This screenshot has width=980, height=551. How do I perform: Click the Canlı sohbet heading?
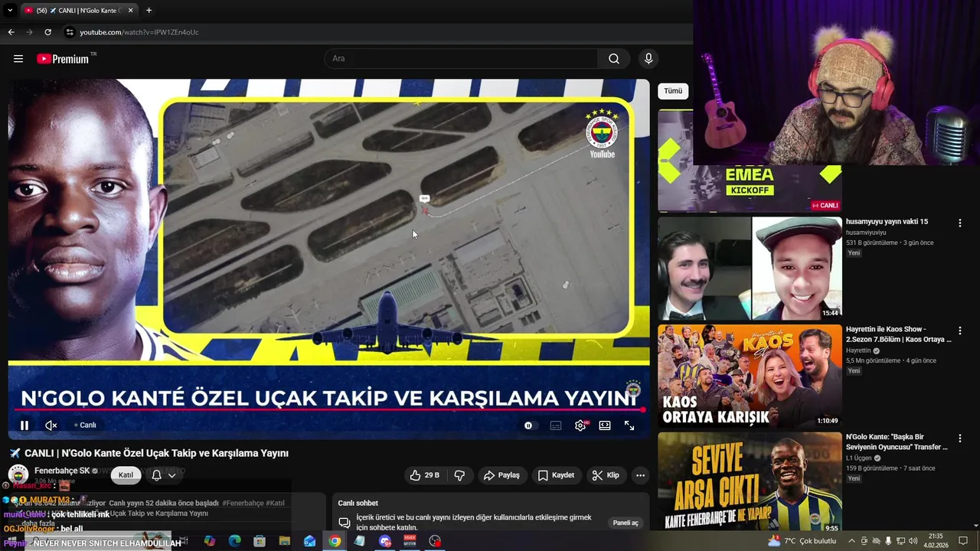point(358,503)
